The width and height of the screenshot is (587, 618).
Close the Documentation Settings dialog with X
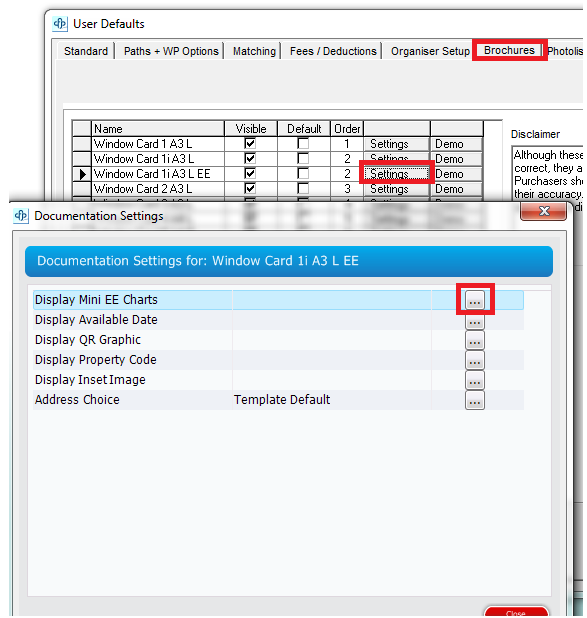coord(543,211)
